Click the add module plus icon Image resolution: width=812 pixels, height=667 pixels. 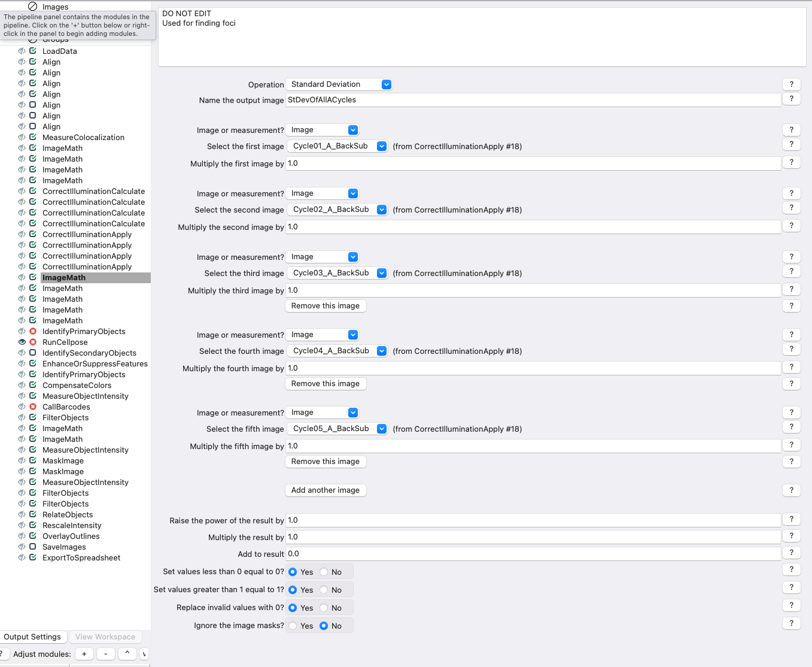click(84, 654)
